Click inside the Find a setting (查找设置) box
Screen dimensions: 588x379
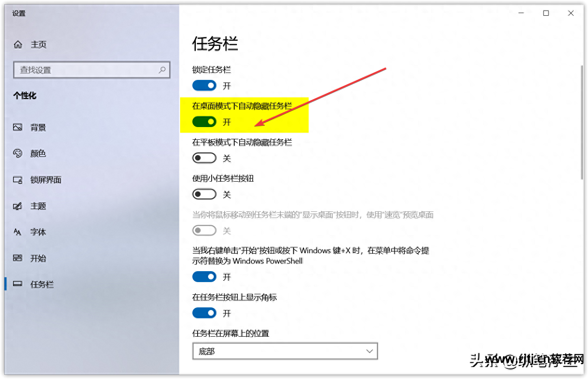click(92, 70)
